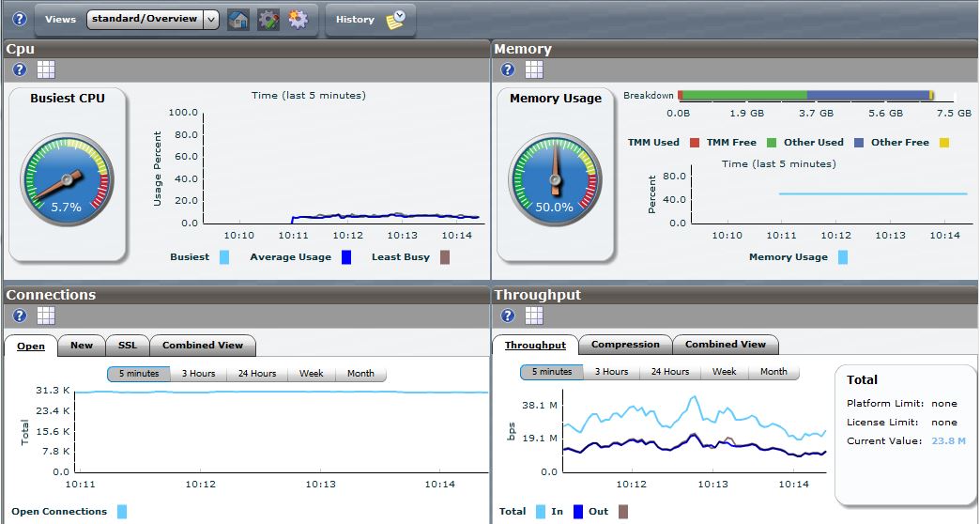
Task: Click the Throughput panel grid icon
Action: 534,316
